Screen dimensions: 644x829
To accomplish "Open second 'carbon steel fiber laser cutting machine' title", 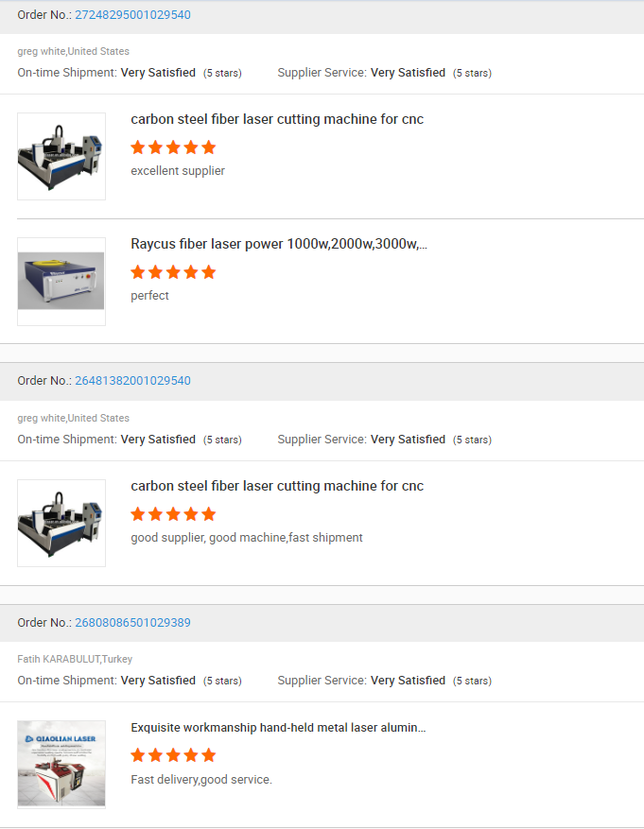I will (277, 487).
